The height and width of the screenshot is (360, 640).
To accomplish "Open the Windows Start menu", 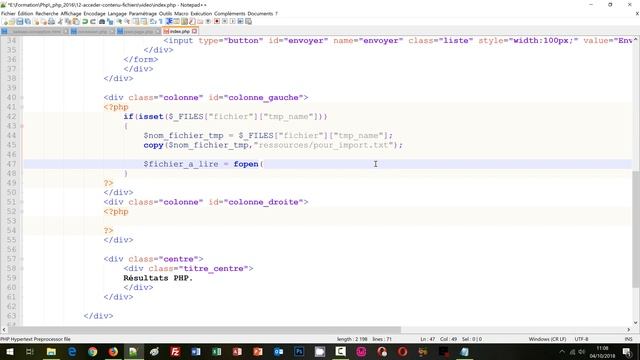I will [9, 351].
